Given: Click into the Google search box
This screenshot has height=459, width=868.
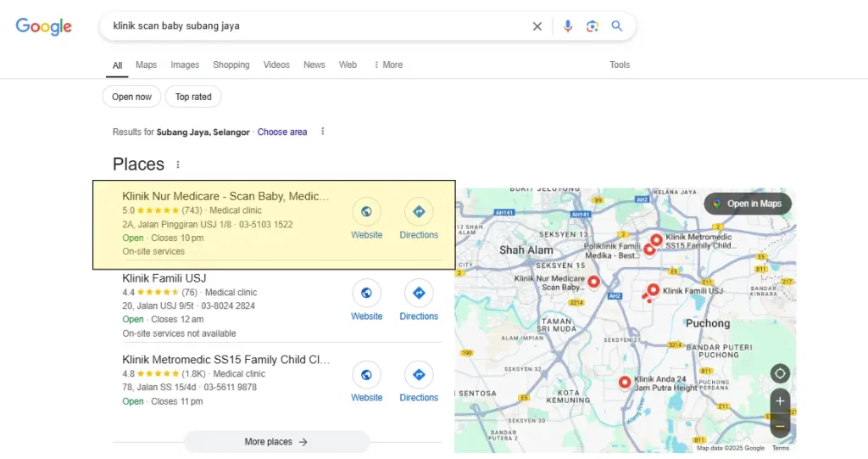Looking at the screenshot, I should (x=314, y=26).
